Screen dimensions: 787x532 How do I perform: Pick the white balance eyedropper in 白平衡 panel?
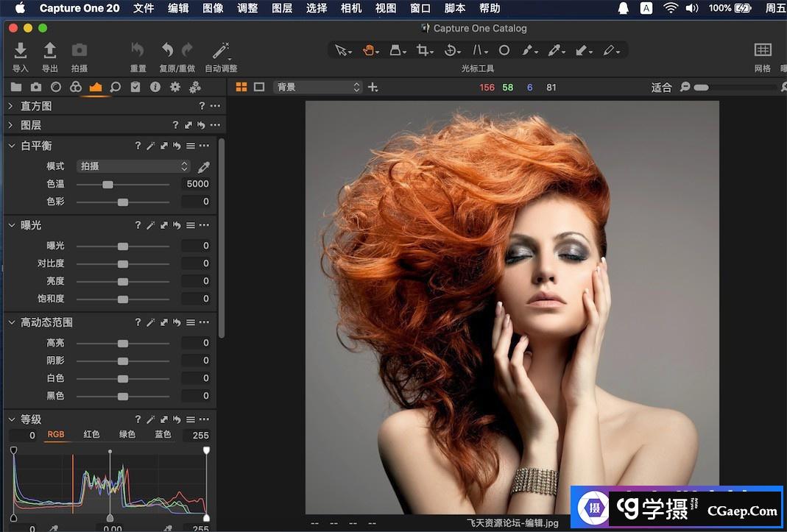pyautogui.click(x=204, y=167)
